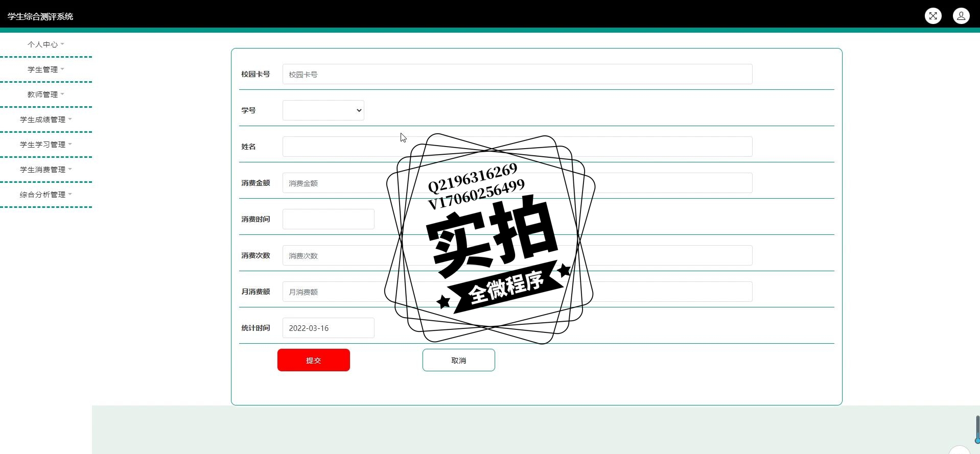This screenshot has width=980, height=454.
Task: Expand the 综合分析管理 menu
Action: coord(46,195)
